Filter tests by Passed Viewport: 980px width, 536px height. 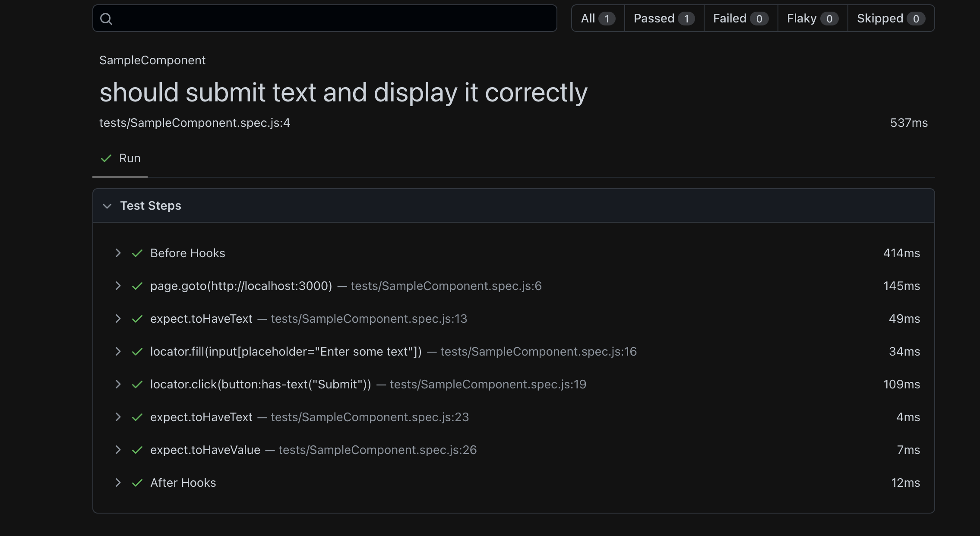tap(664, 18)
